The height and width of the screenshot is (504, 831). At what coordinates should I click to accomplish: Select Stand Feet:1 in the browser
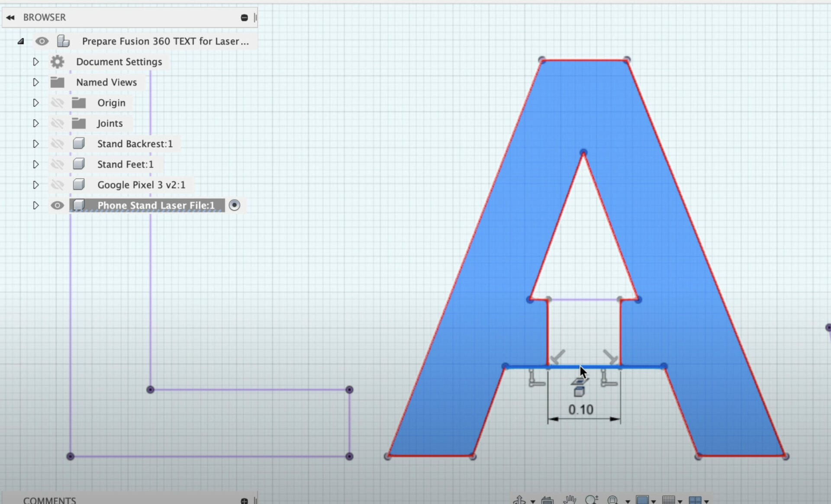pyautogui.click(x=126, y=164)
